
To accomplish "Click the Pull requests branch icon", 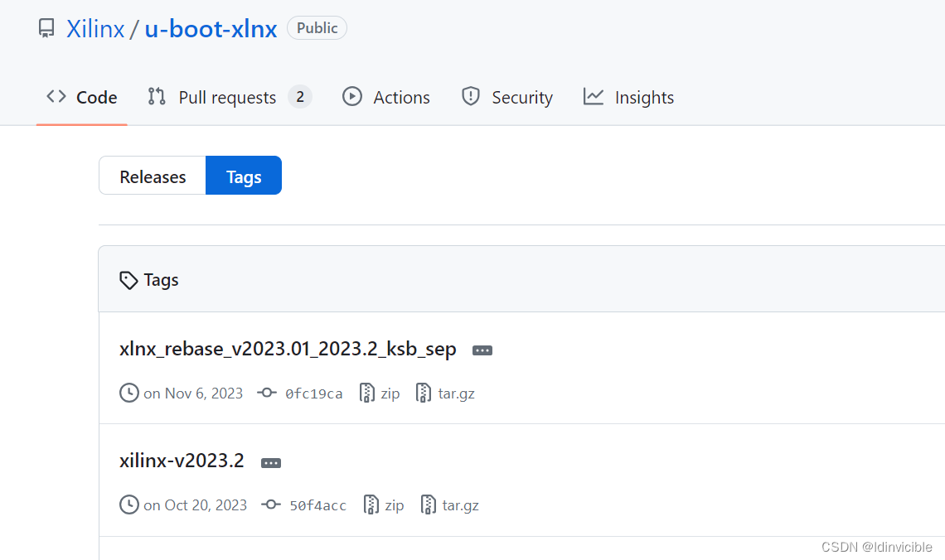I will tap(156, 96).
